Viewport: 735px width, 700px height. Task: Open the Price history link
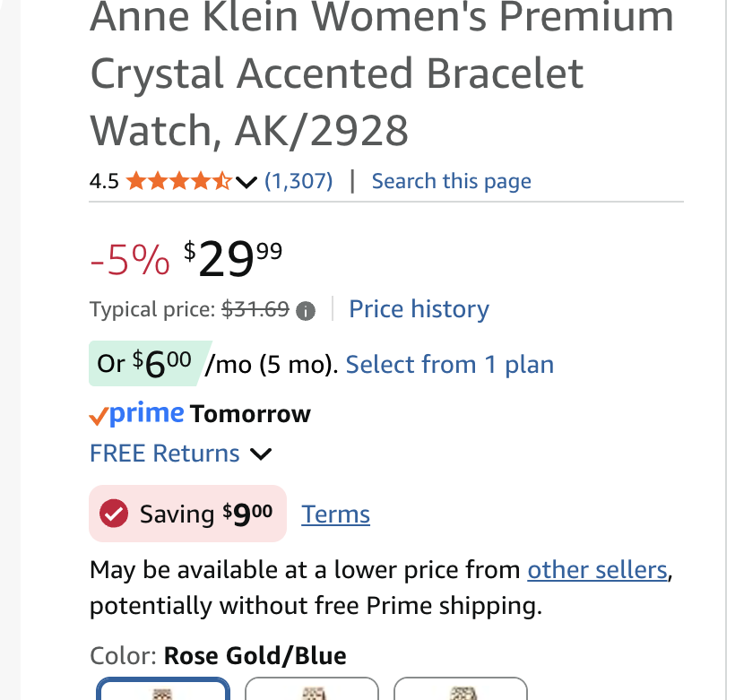[419, 309]
